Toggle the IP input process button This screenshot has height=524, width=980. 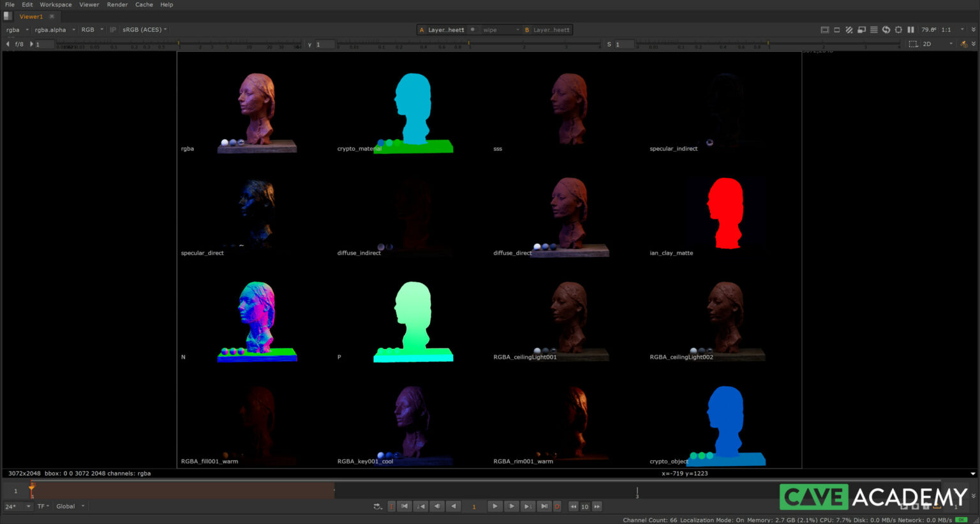113,29
